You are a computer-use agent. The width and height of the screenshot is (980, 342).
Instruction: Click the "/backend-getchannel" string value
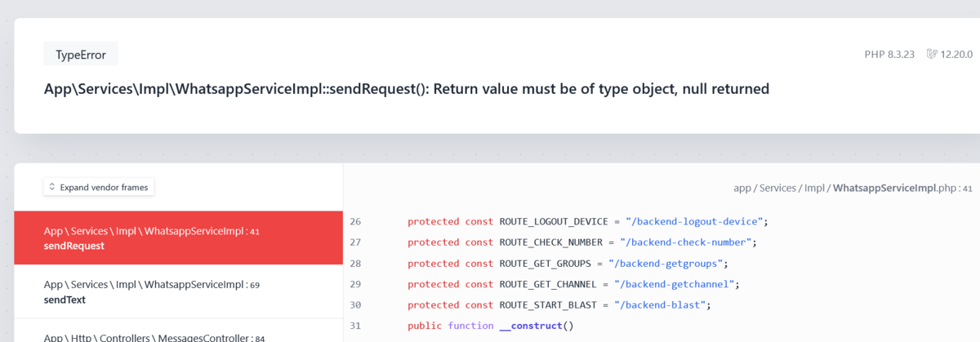[x=674, y=284]
